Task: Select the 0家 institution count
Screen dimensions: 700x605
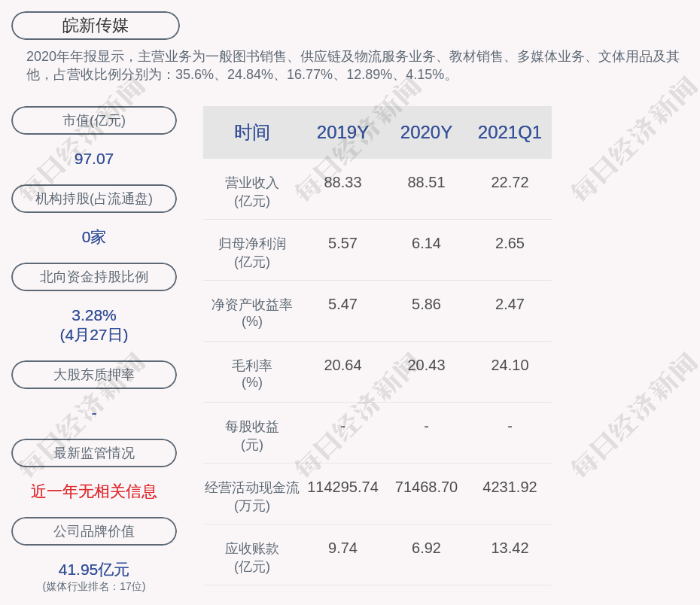Action: 94,237
